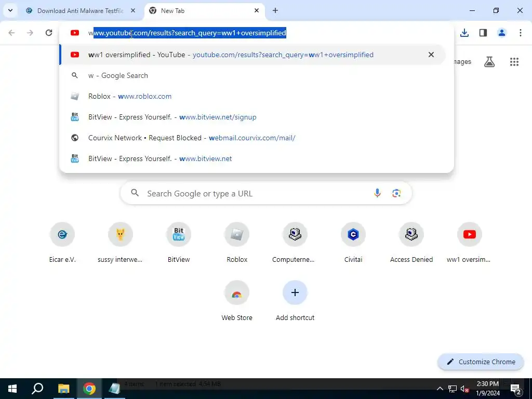Select BitView www.bitview.net suggestion
Screen dimensions: 532x399
point(253,158)
